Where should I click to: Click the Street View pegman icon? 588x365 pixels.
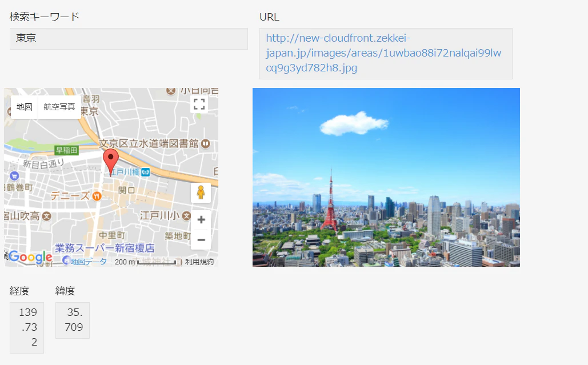(201, 192)
